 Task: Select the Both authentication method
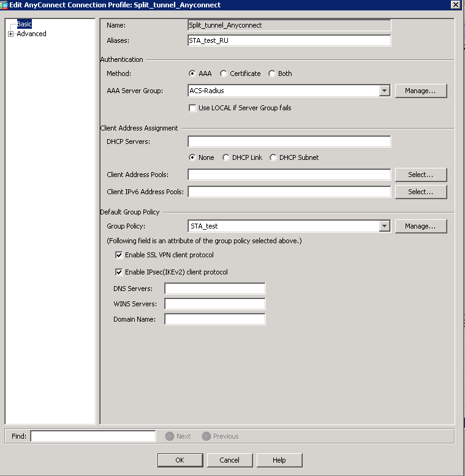271,74
